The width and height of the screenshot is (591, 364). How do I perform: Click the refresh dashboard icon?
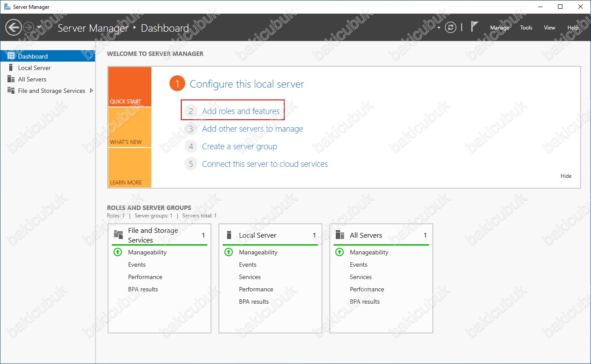click(451, 28)
